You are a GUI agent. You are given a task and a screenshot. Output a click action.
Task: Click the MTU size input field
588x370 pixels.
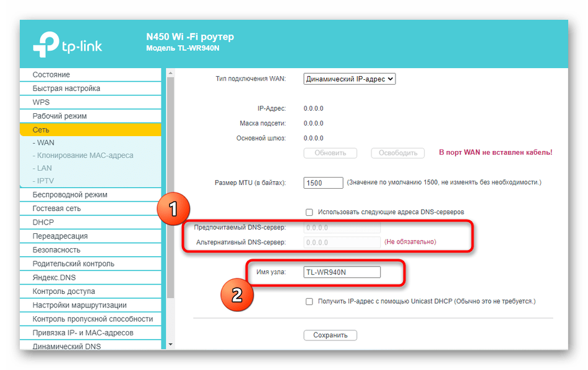point(323,183)
